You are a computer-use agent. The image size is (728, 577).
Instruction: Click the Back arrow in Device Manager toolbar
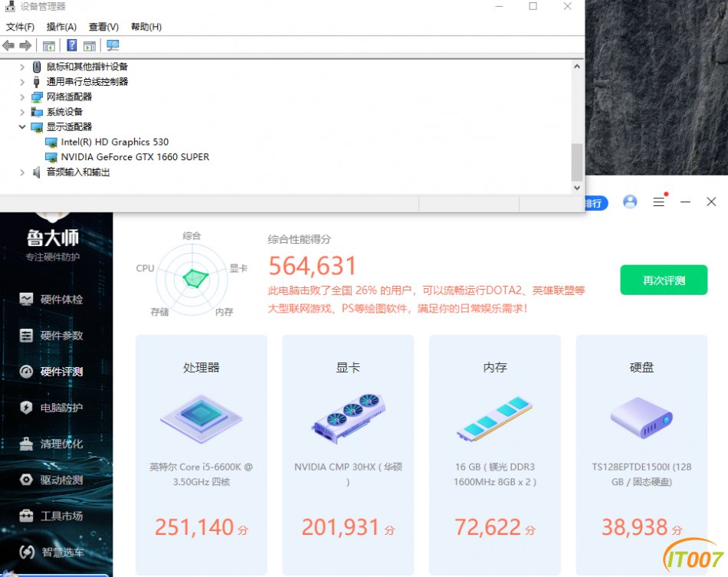tap(8, 45)
